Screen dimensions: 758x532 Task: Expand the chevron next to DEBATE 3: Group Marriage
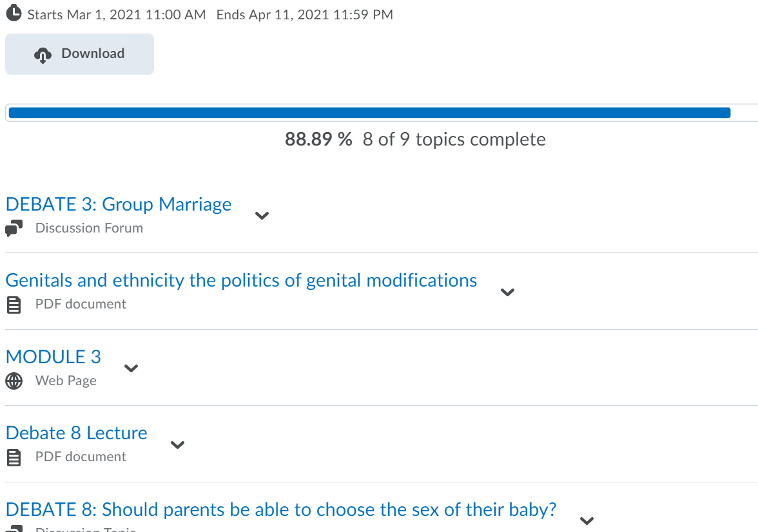tap(262, 216)
